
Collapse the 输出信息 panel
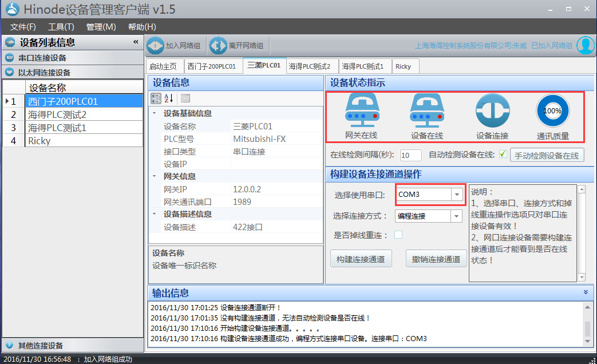point(585,292)
